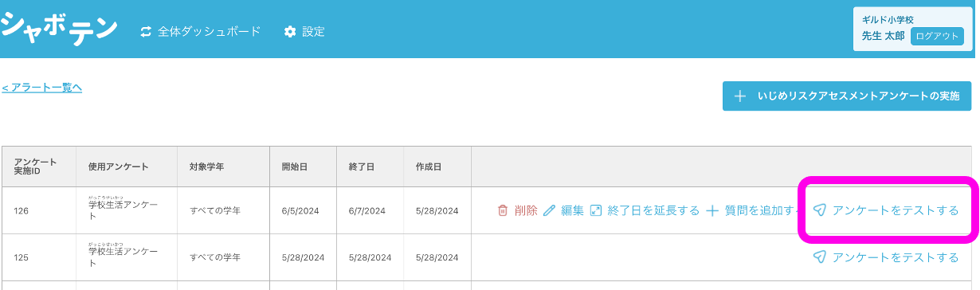The height and width of the screenshot is (290, 980).
Task: Click the 開始日 column header
Action: click(295, 167)
